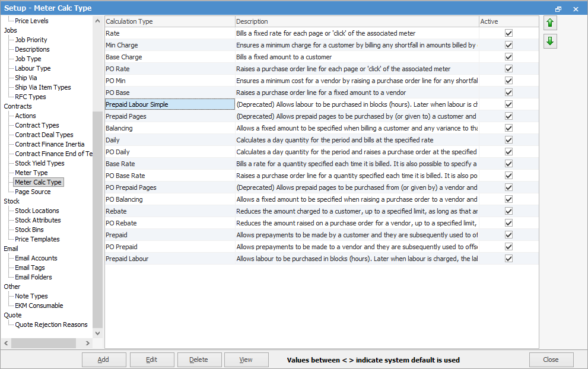This screenshot has height=369, width=588.
Task: Click the Add button
Action: point(104,360)
